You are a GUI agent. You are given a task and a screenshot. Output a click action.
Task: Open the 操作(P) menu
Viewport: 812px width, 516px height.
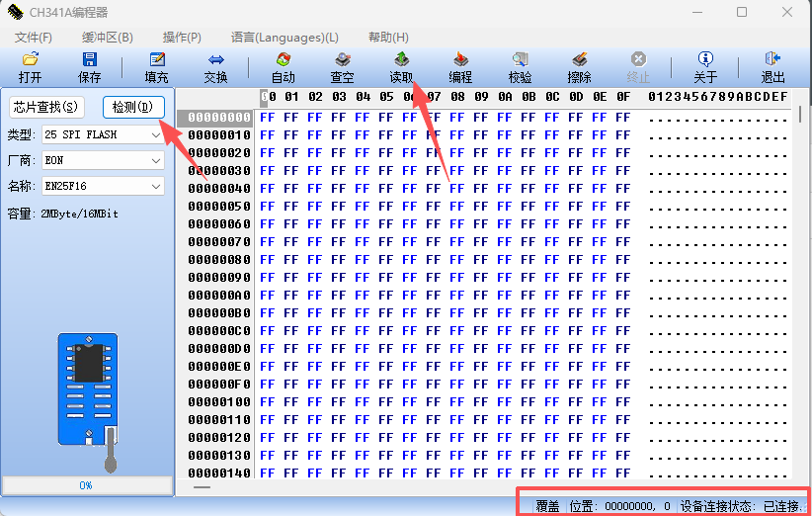pos(182,38)
